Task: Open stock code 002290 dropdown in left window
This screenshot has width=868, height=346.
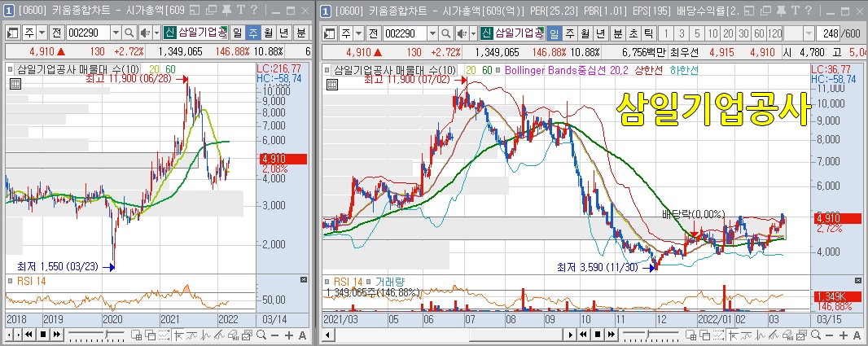Action: pos(116,33)
